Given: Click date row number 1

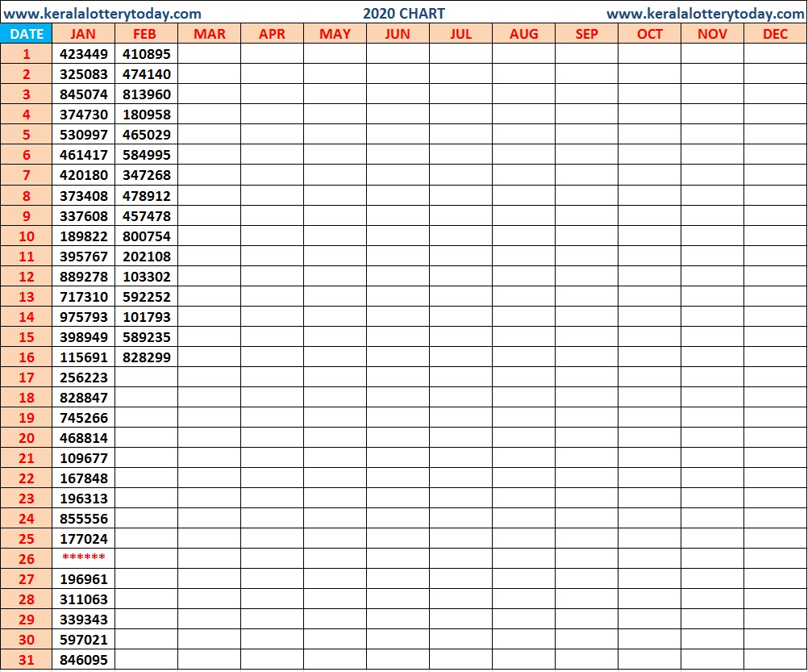Looking at the screenshot, I should (27, 53).
